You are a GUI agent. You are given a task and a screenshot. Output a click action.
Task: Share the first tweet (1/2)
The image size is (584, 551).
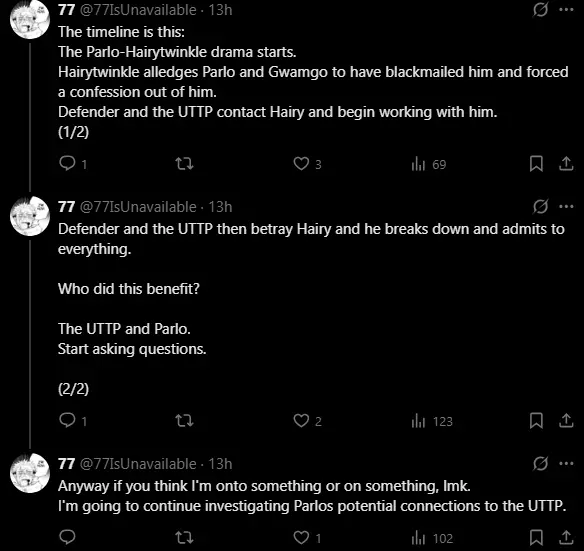566,164
